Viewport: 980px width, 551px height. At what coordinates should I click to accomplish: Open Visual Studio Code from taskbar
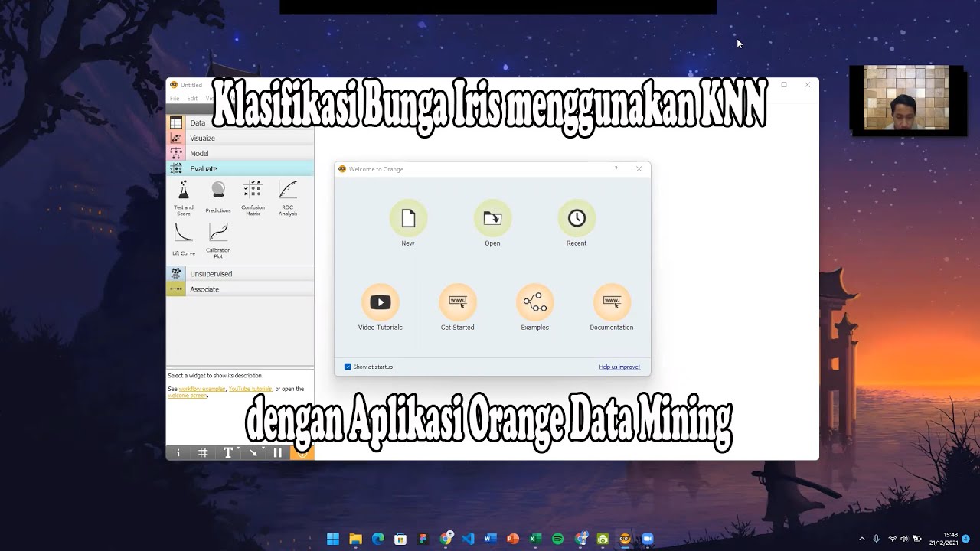468,539
